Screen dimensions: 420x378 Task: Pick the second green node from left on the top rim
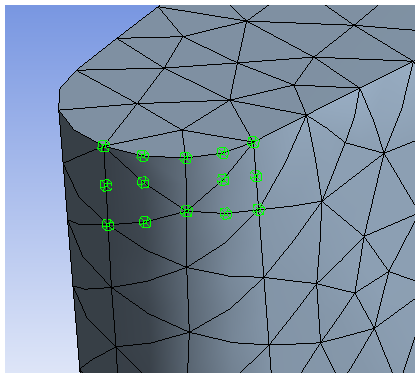pos(143,156)
